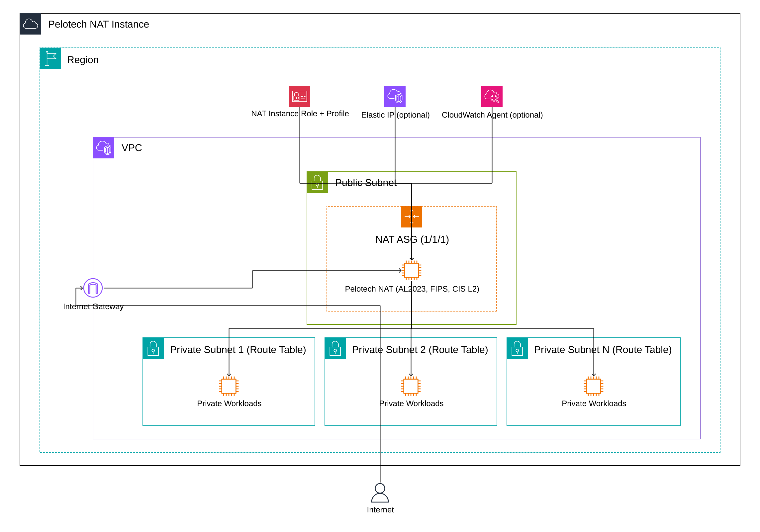Viewport: 760px width, 532px height.
Task: Select 'Pelotech NAT (AL2023, FIPS, CIS L2)' label
Action: click(x=412, y=289)
